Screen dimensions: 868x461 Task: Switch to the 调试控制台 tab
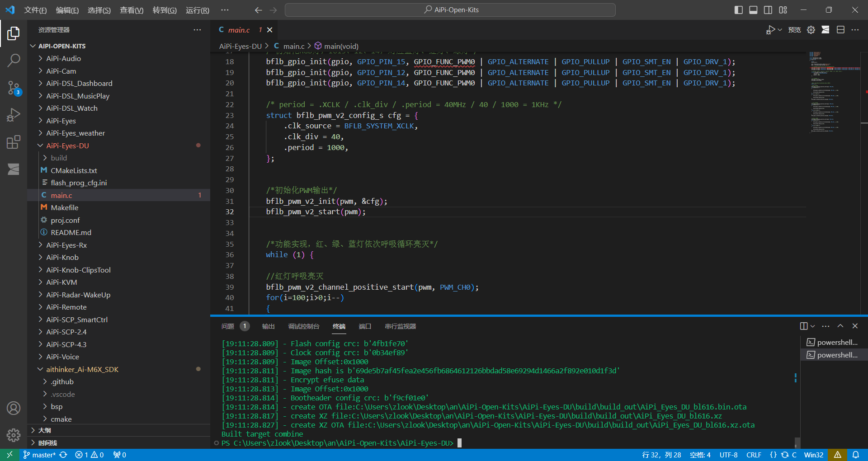click(304, 326)
